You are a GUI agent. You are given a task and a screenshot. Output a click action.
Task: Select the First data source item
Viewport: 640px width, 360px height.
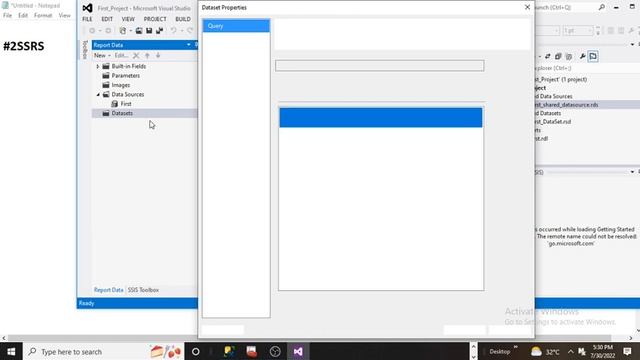coord(126,104)
